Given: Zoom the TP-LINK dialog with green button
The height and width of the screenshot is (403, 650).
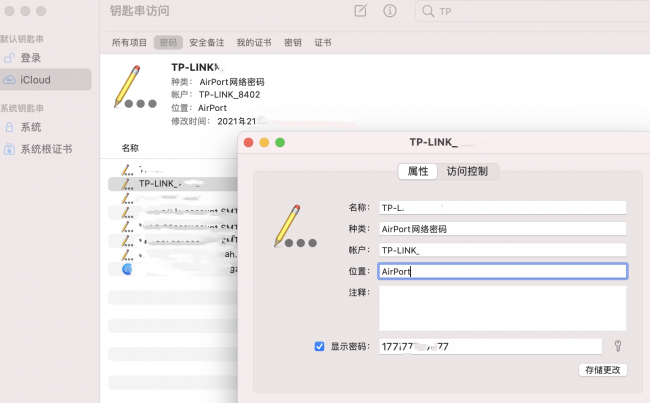Looking at the screenshot, I should (280, 143).
